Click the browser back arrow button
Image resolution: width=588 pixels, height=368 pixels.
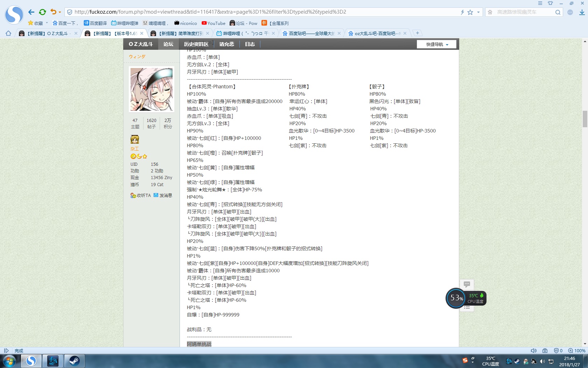(31, 12)
